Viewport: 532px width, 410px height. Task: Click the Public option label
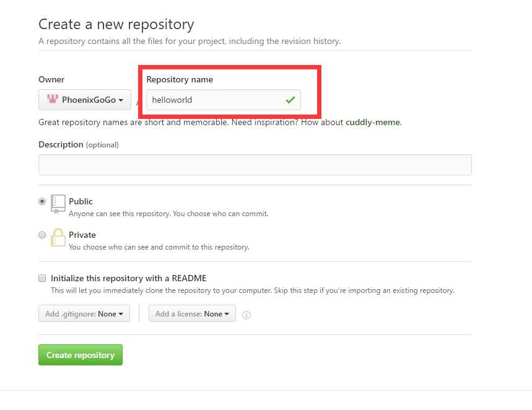click(81, 201)
